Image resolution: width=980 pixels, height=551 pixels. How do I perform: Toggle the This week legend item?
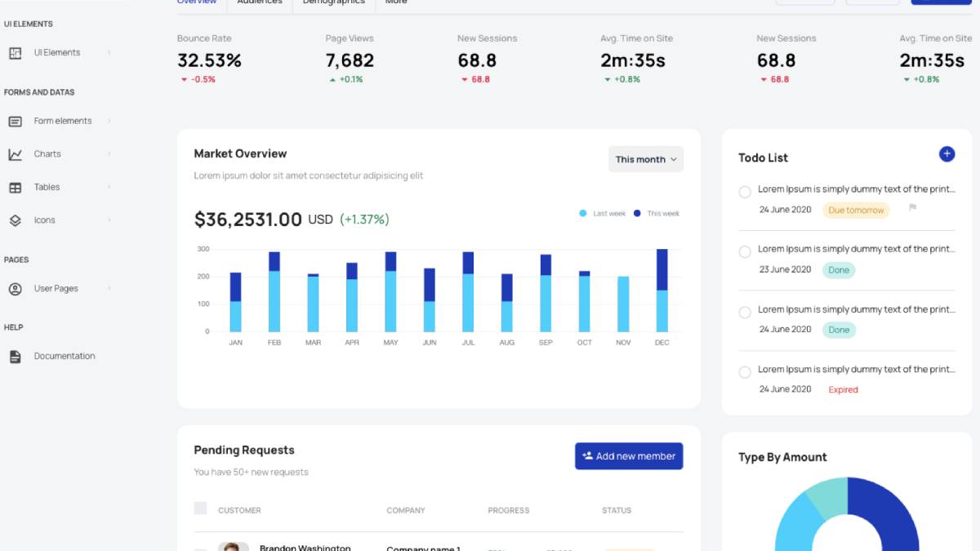(657, 214)
